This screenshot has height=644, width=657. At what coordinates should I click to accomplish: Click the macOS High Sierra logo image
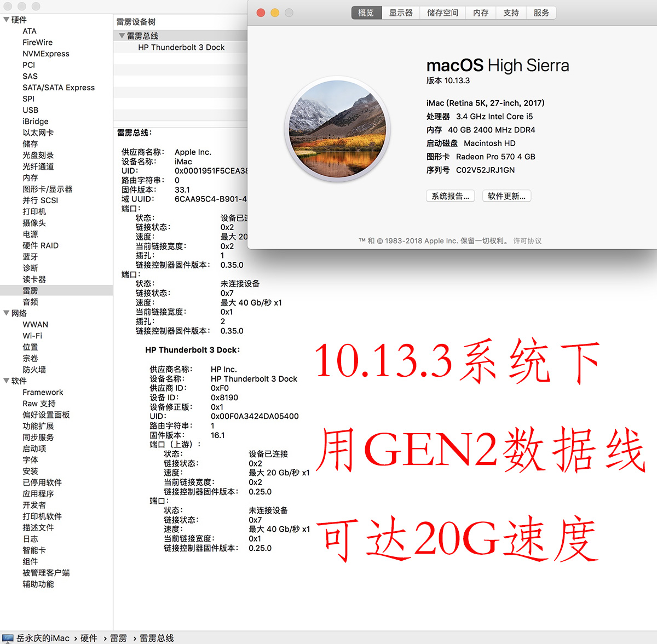[338, 129]
